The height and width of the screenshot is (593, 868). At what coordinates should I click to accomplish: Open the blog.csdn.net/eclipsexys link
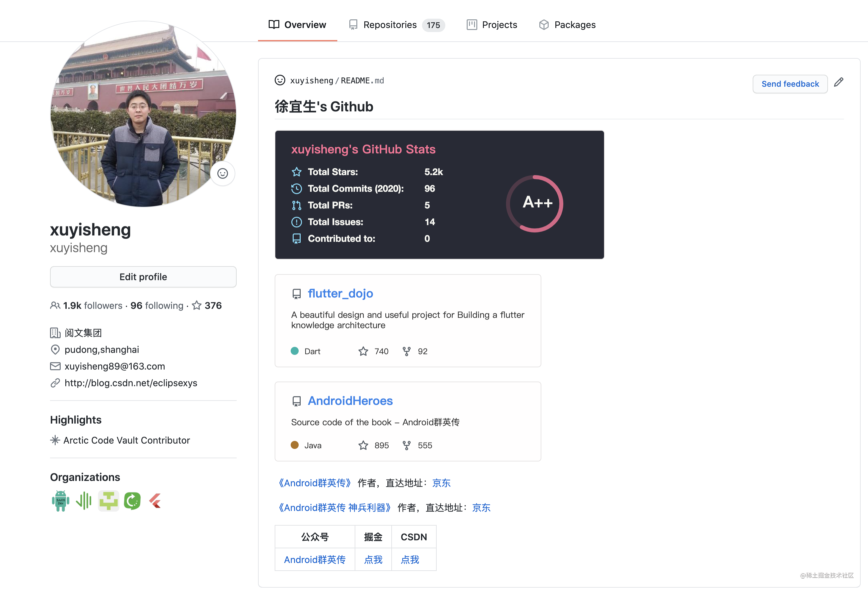coord(131,383)
